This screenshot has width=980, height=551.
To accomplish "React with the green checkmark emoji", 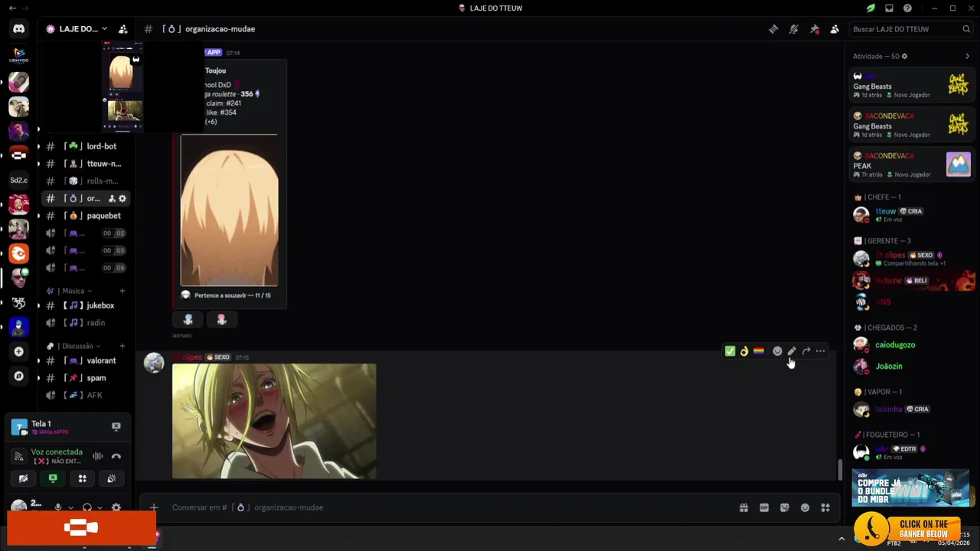I will (x=730, y=351).
